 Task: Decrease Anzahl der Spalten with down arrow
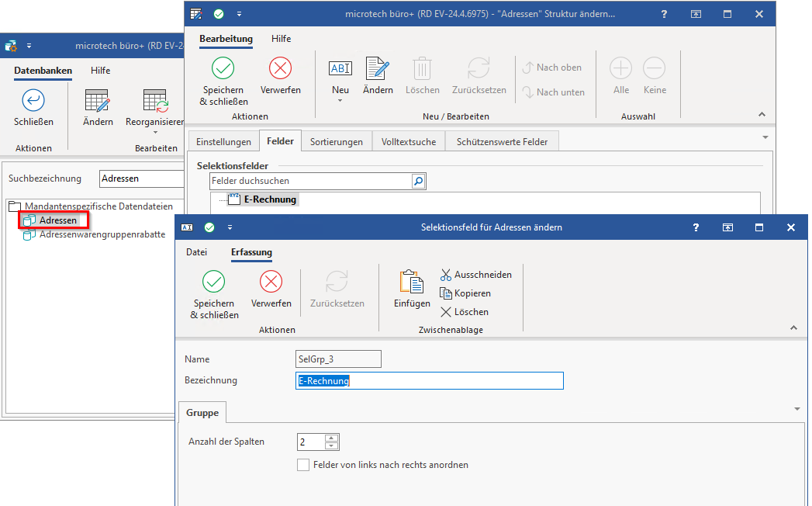[x=332, y=446]
